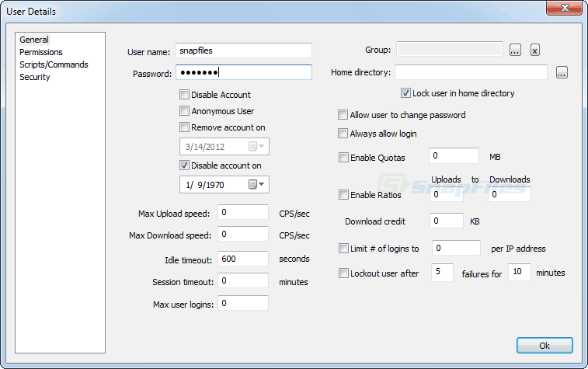This screenshot has height=369, width=588.
Task: Browse for the home directory folder
Action: point(562,73)
